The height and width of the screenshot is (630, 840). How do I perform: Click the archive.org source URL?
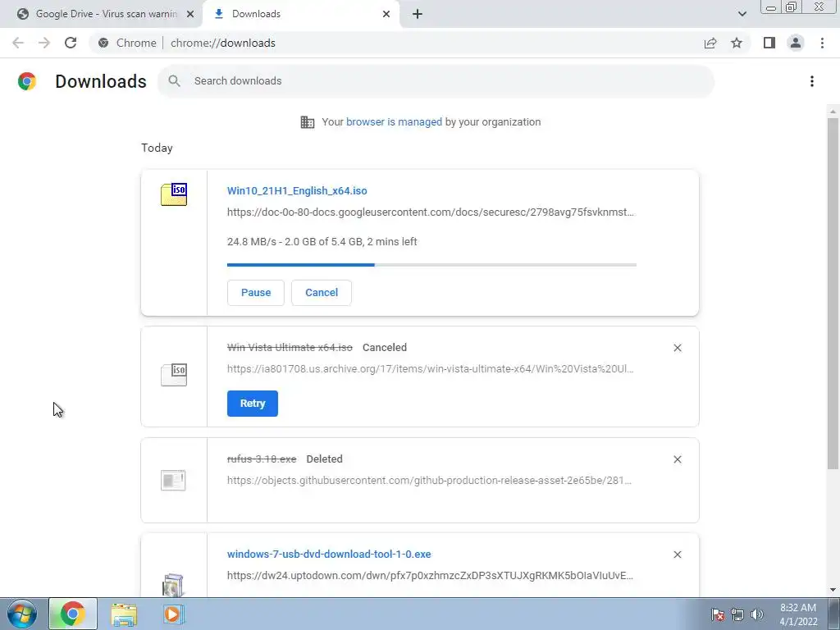[x=431, y=368]
